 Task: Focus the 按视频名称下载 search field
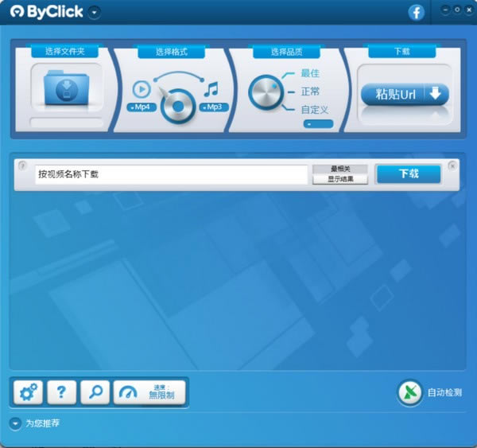[171, 174]
